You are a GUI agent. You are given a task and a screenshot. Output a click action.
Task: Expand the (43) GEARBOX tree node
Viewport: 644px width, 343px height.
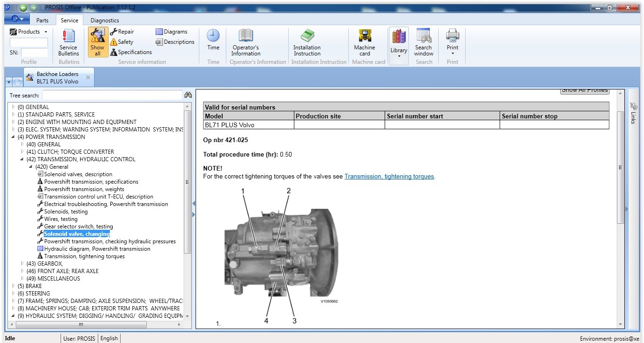point(22,264)
